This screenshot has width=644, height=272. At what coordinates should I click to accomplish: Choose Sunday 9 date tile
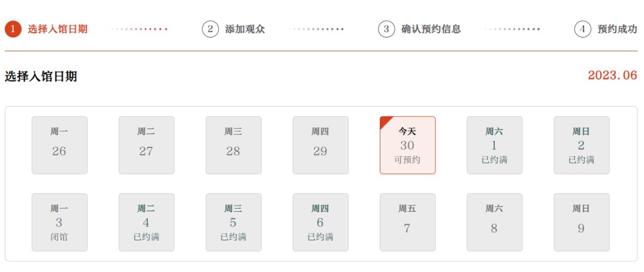click(581, 222)
